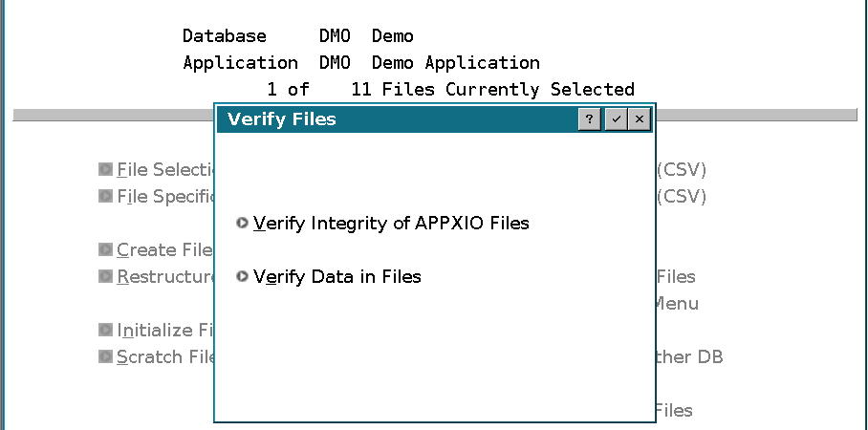The width and height of the screenshot is (868, 430).
Task: Click the icon next to Create Files
Action: (x=105, y=249)
